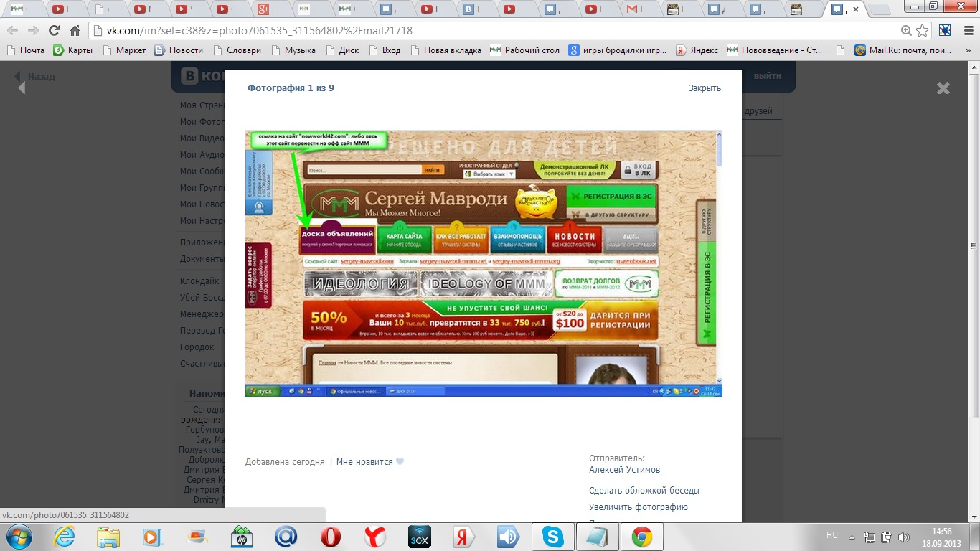Close the photo viewer via Закрыть link
Image resolution: width=980 pixels, height=551 pixels.
[x=705, y=88]
